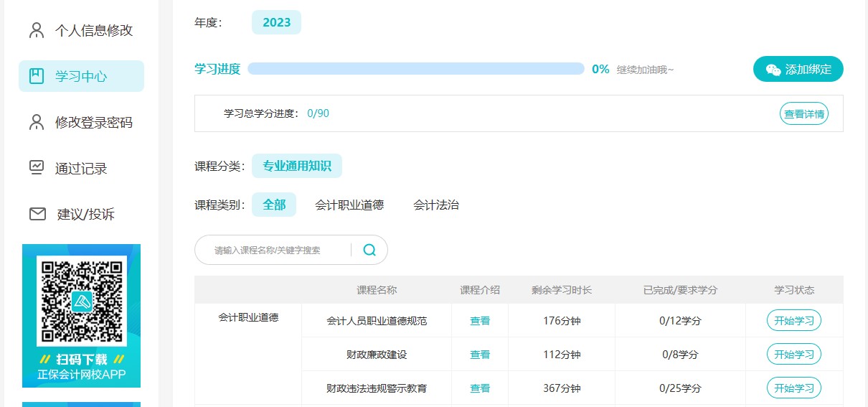This screenshot has width=868, height=407.
Task: Click the WeChat icon on 添加绑定
Action: pyautogui.click(x=773, y=70)
